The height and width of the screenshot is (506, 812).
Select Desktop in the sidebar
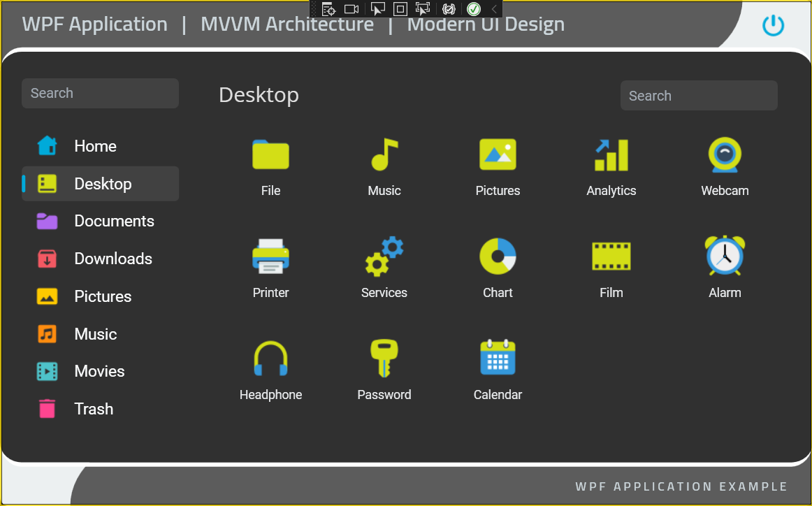click(x=101, y=184)
